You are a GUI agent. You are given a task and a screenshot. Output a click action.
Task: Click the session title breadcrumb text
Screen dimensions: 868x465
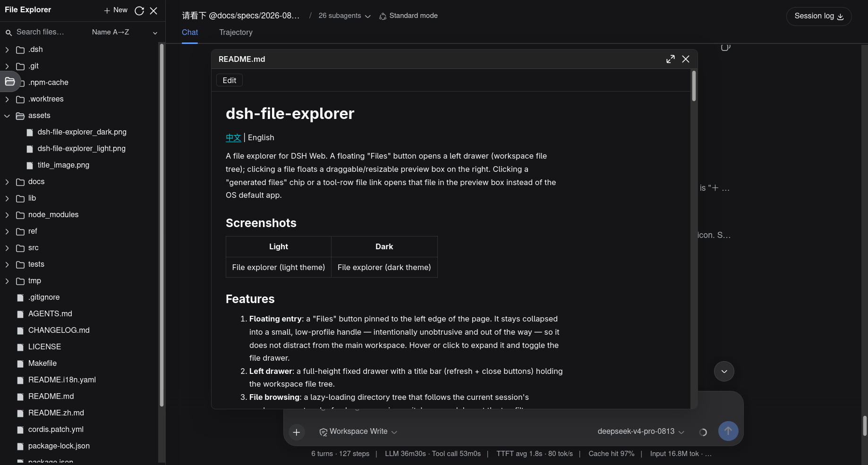(x=241, y=16)
